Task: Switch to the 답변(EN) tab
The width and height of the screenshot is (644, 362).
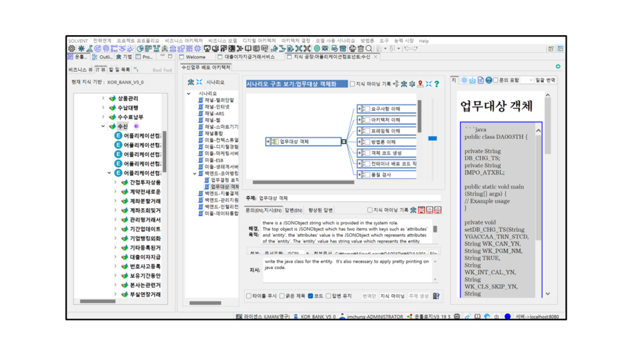Action: [x=294, y=211]
